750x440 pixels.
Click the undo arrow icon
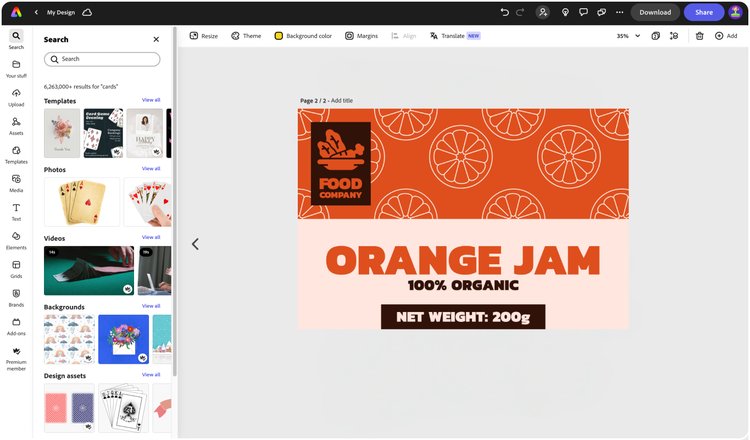505,12
